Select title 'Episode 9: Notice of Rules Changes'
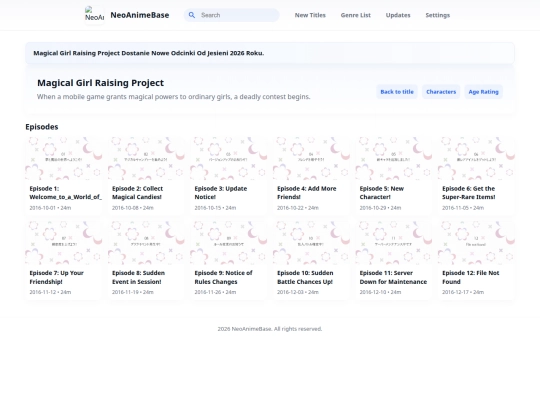Image resolution: width=540 pixels, height=405 pixels. point(224,277)
